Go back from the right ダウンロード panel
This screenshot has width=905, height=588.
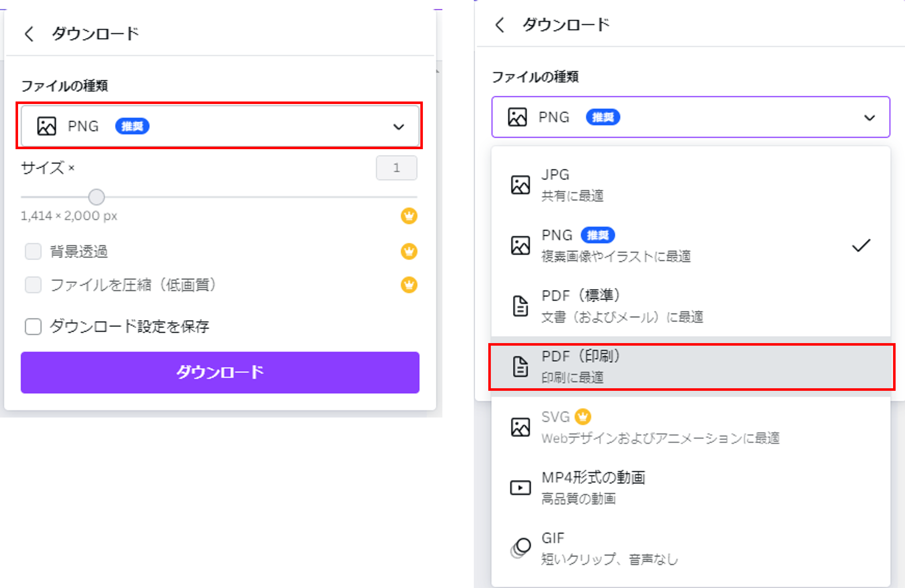click(x=499, y=25)
